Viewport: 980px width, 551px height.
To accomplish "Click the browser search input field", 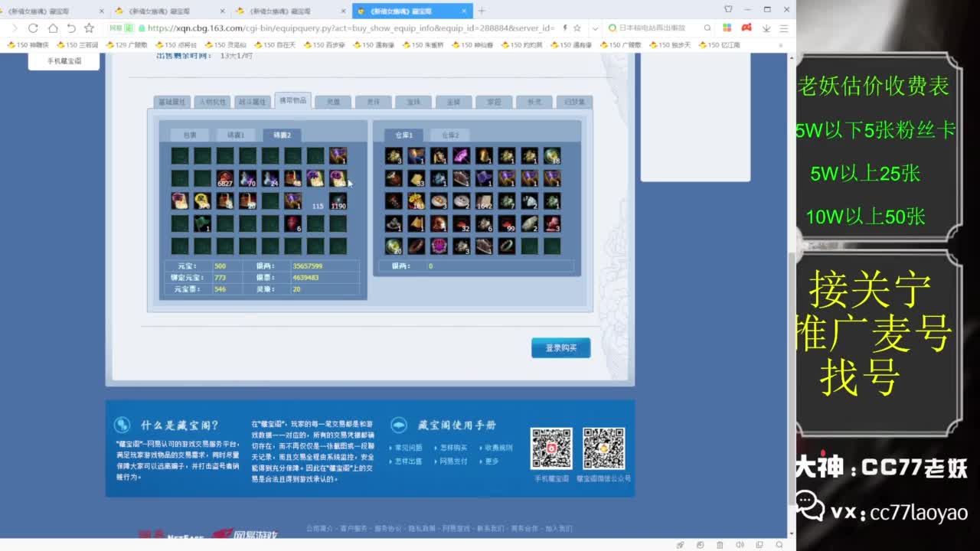I will (658, 28).
